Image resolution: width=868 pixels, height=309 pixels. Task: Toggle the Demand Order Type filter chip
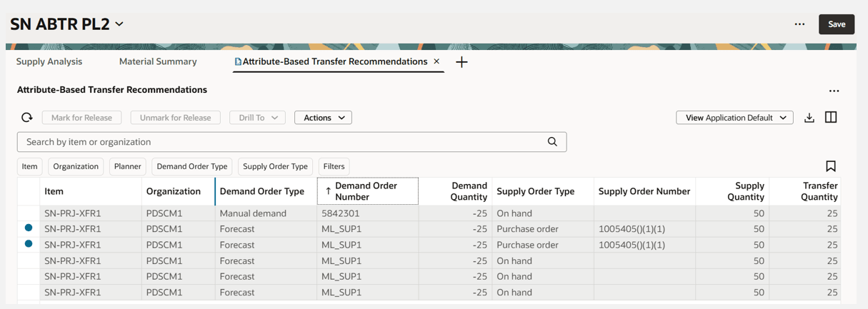[x=192, y=166]
